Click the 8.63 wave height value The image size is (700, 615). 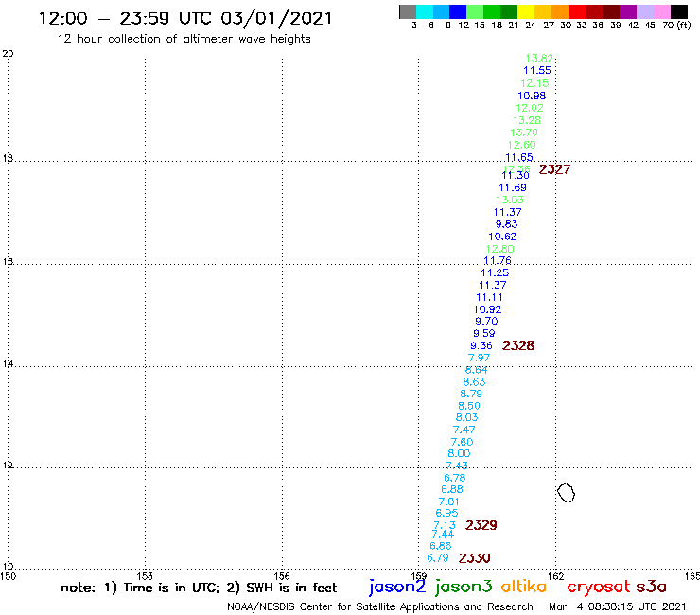click(474, 382)
